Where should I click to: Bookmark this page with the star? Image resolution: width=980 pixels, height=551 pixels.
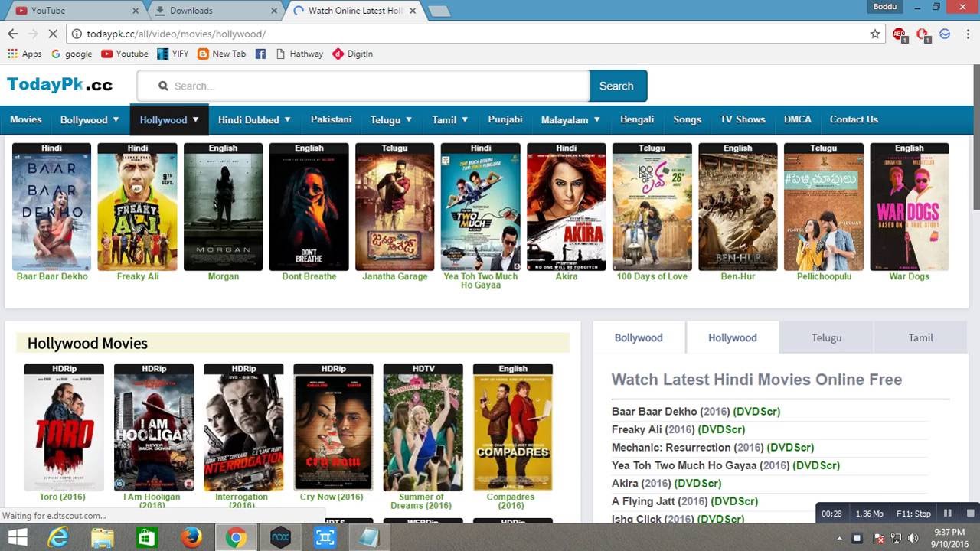click(875, 34)
